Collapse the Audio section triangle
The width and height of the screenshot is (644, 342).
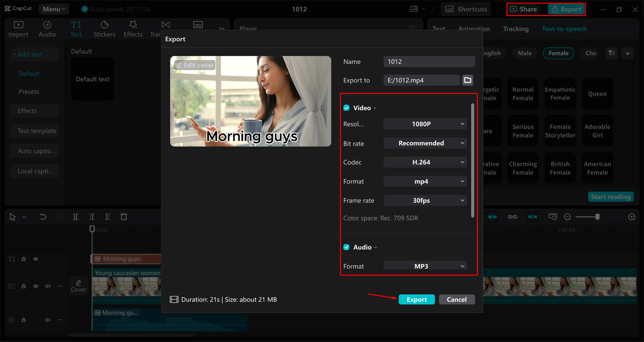pyautogui.click(x=376, y=247)
